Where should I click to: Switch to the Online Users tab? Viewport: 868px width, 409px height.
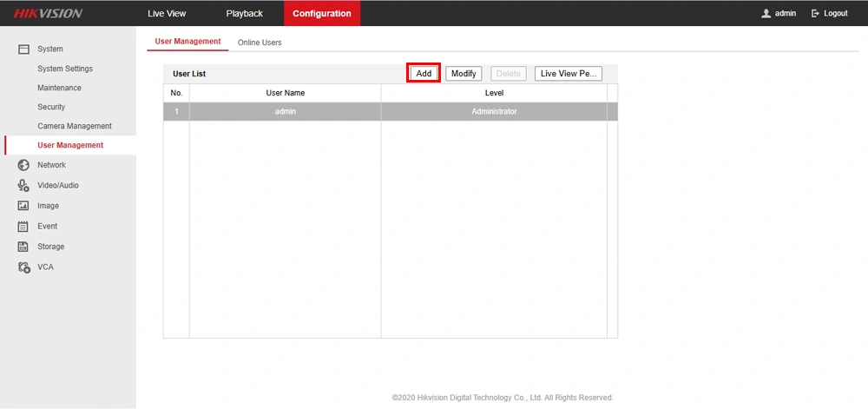[x=260, y=43]
